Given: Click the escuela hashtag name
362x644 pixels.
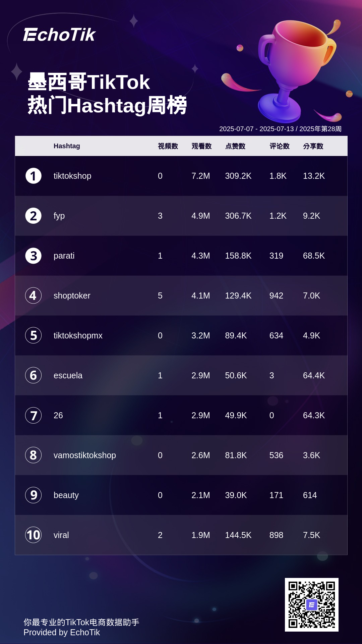Looking at the screenshot, I should tap(68, 376).
